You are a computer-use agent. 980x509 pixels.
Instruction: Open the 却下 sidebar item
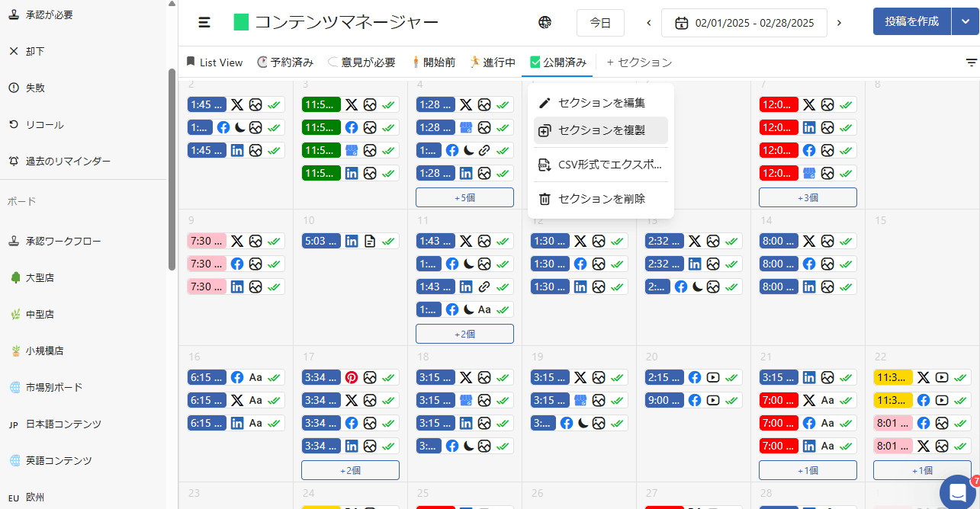pyautogui.click(x=35, y=51)
